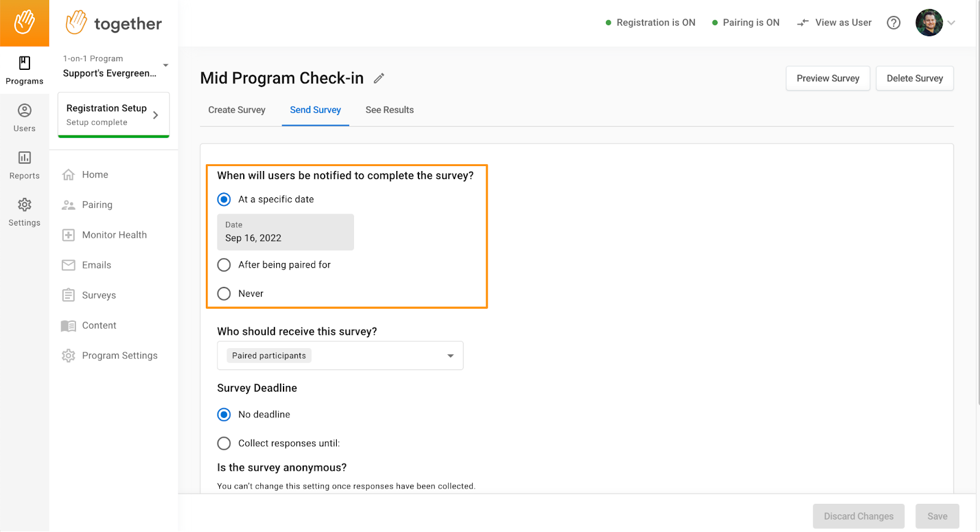Expand the profile avatar menu chevron
This screenshot has width=980, height=532.
(951, 23)
